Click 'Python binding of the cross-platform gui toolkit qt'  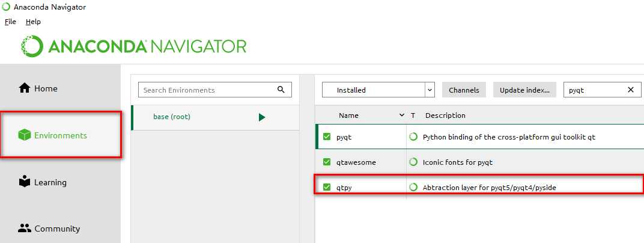click(509, 137)
